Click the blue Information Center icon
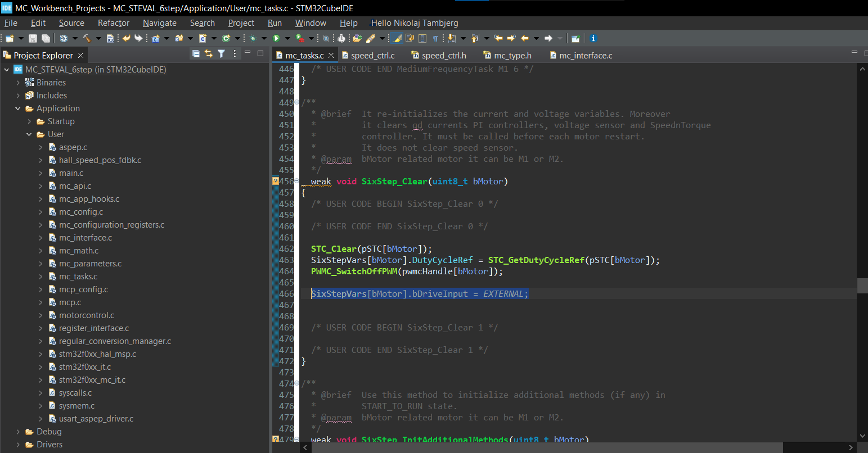 click(593, 38)
